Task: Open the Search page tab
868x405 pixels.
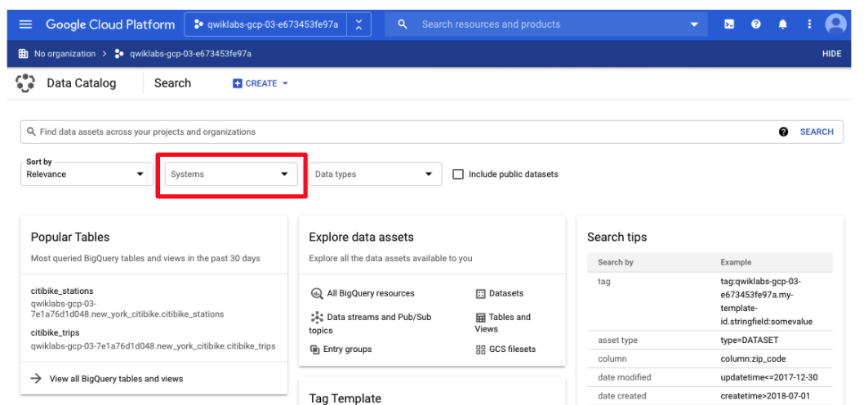Action: 173,83
